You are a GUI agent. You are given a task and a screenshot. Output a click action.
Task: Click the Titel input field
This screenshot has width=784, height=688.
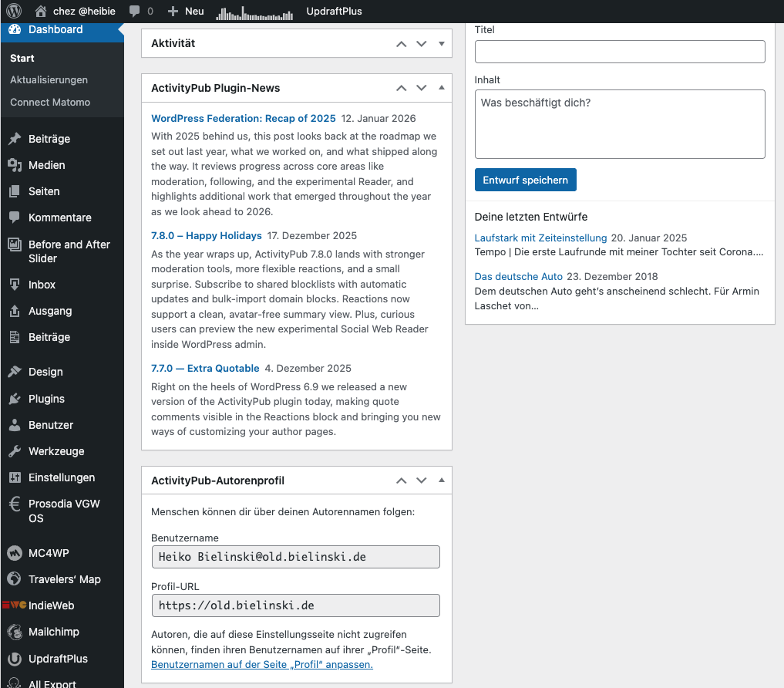[620, 52]
